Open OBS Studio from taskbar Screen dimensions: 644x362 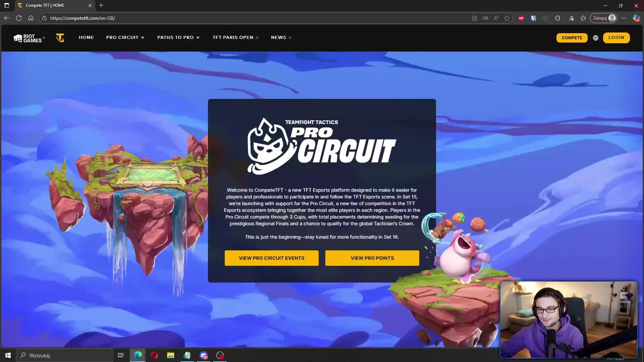click(x=220, y=355)
